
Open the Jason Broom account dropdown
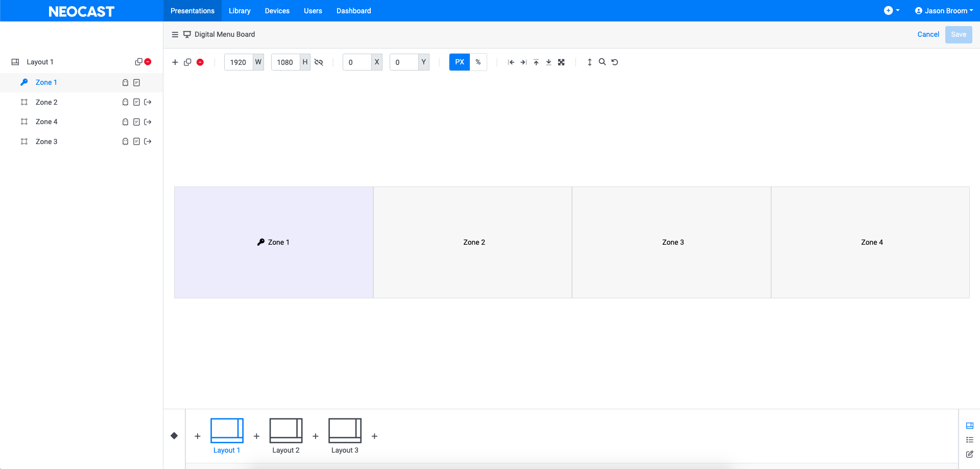pos(944,10)
